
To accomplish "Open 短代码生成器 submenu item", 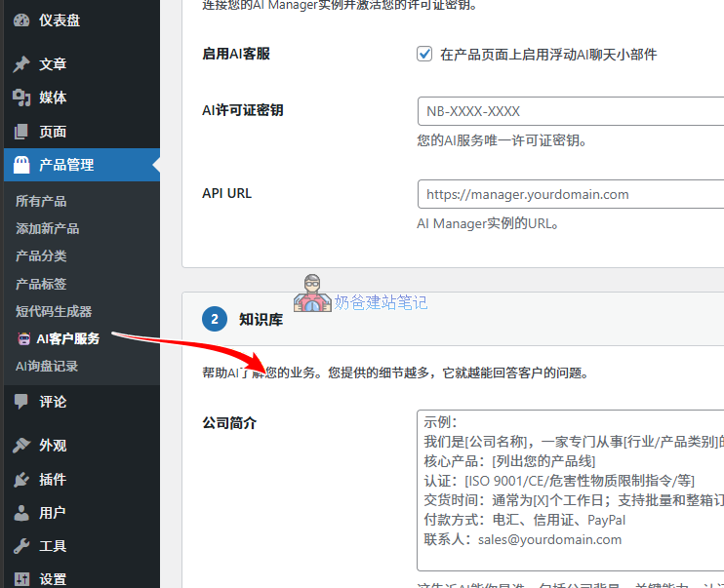I will click(54, 311).
